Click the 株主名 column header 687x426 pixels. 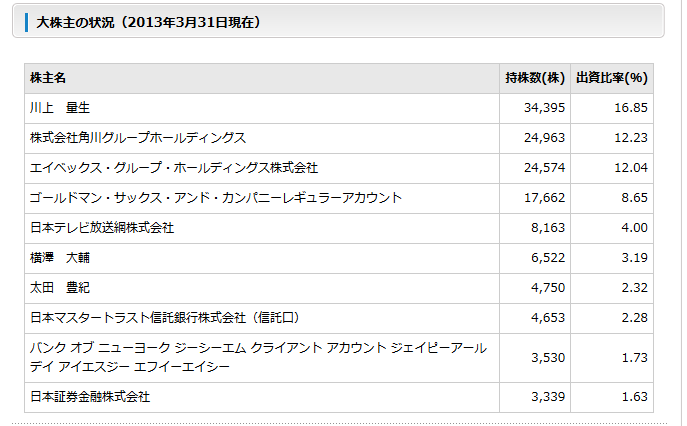click(x=50, y=78)
